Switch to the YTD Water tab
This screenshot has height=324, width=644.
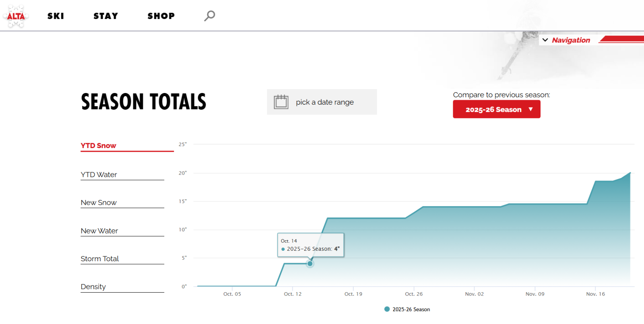[x=99, y=175]
